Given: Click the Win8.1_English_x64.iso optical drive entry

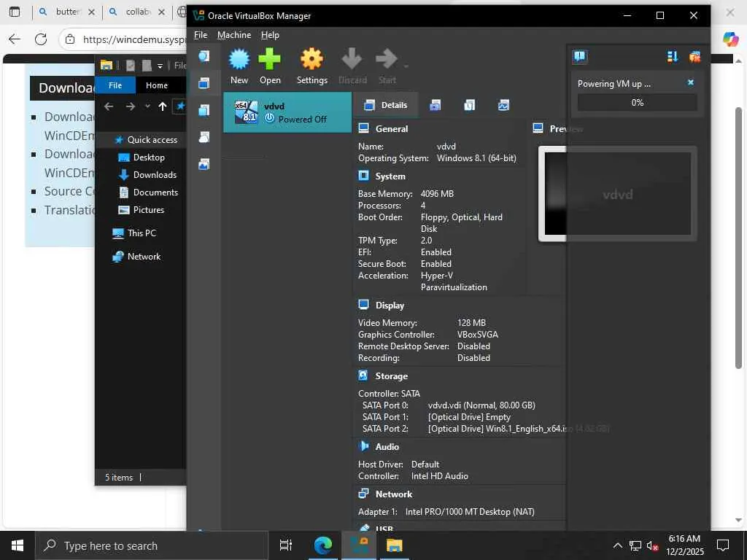Looking at the screenshot, I should pos(519,429).
